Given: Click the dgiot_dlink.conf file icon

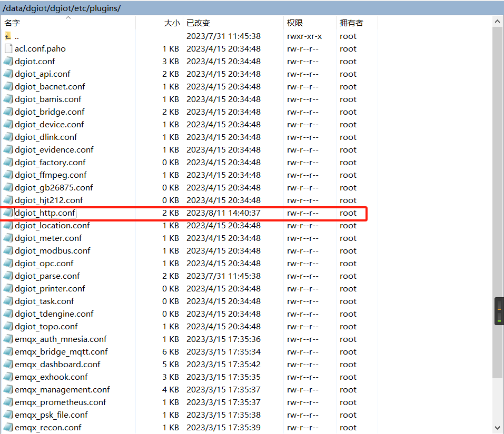Looking at the screenshot, I should (8, 137).
